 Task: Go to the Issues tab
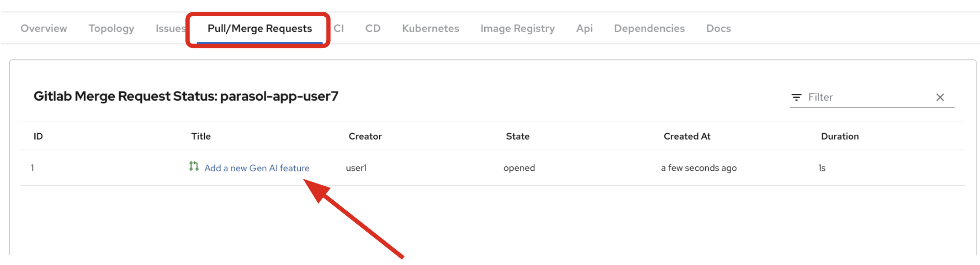coord(170,29)
